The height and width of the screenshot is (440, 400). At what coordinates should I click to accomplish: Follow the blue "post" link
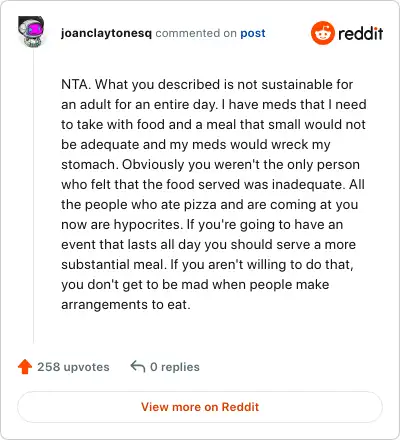point(253,33)
